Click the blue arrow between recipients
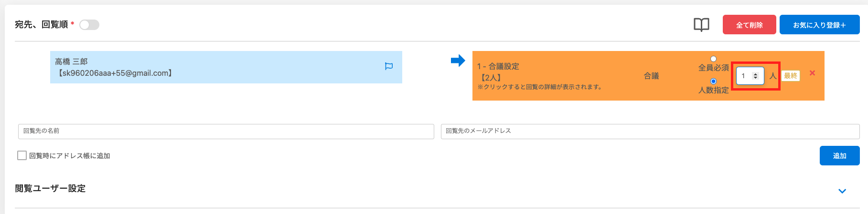Viewport: 868px width, 214px height. 458,61
